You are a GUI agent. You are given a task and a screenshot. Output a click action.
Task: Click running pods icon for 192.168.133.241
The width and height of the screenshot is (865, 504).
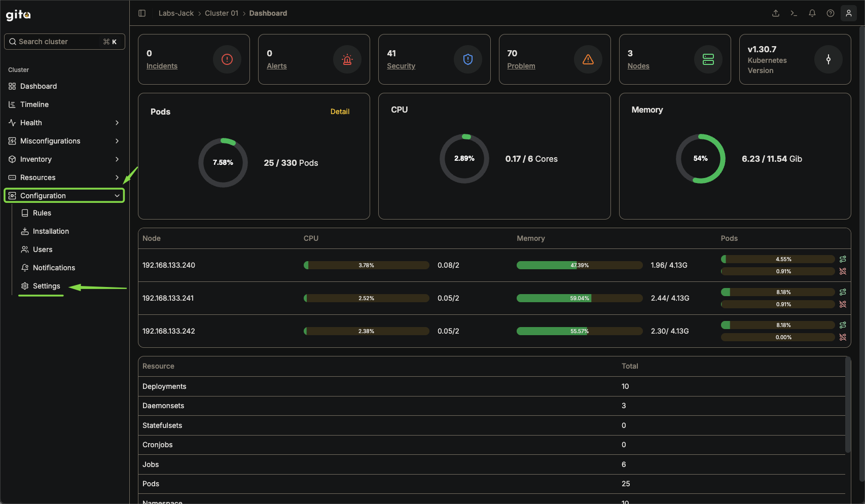click(x=843, y=292)
